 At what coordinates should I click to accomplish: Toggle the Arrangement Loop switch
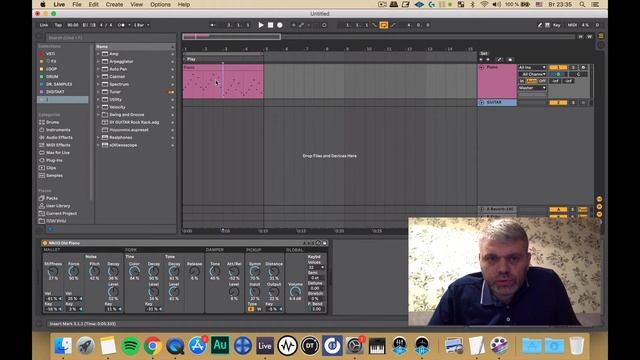384,25
